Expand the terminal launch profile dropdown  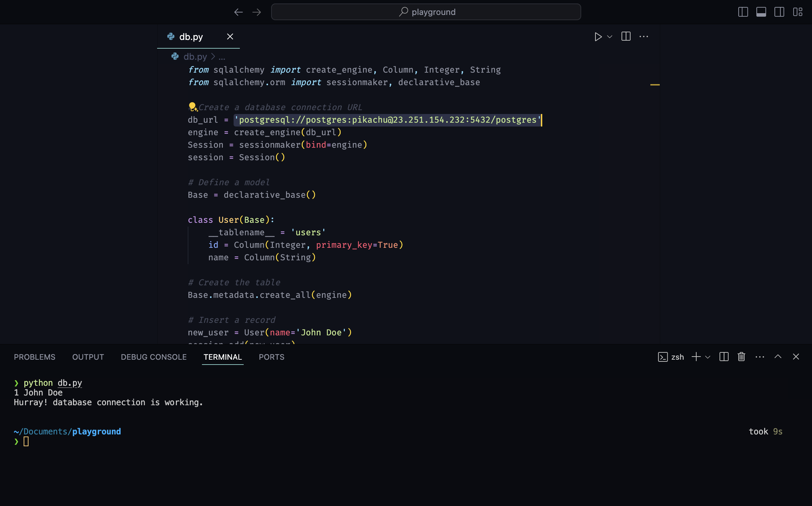coord(708,357)
